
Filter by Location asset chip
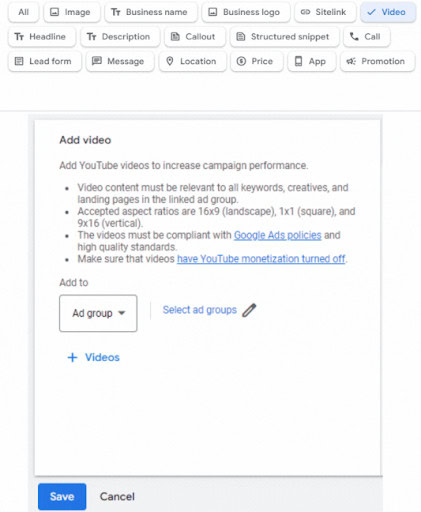pyautogui.click(x=193, y=61)
